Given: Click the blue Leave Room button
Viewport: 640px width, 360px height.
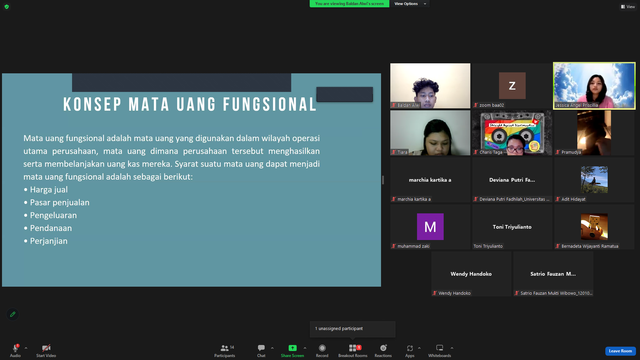Looking at the screenshot, I should coord(620,351).
